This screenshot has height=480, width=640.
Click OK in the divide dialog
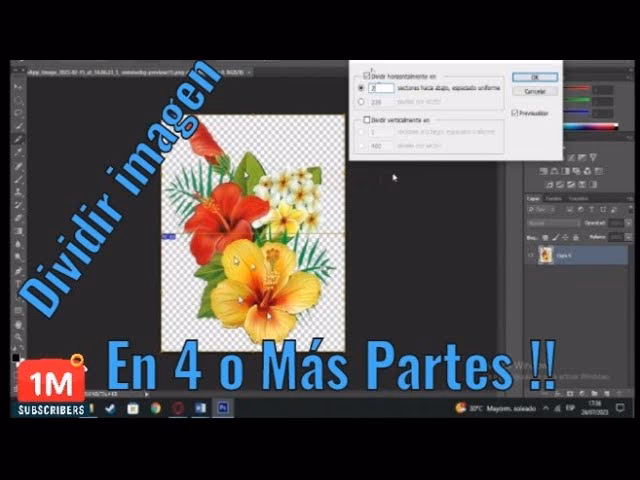(535, 77)
